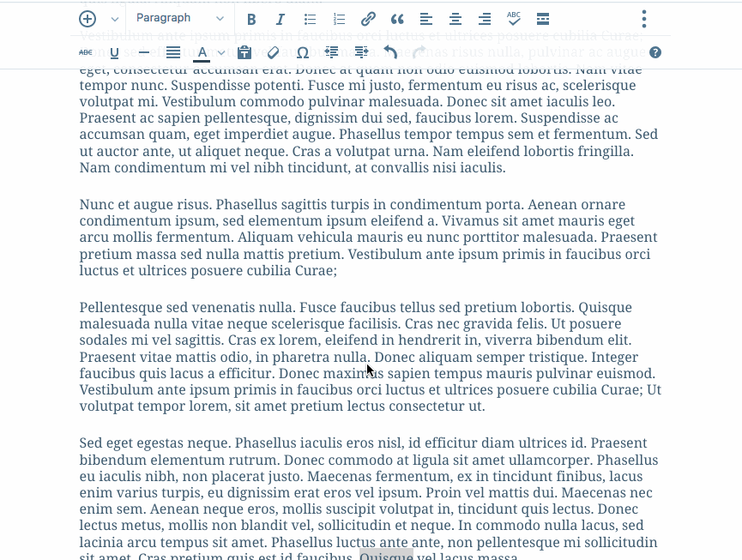Align text center
The width and height of the screenshot is (742, 560).
(x=455, y=20)
